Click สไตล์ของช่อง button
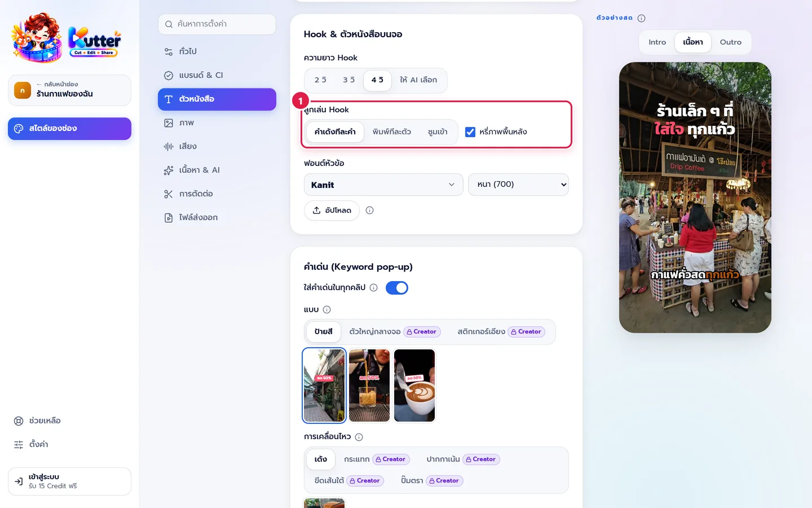The height and width of the screenshot is (508, 812). 69,129
